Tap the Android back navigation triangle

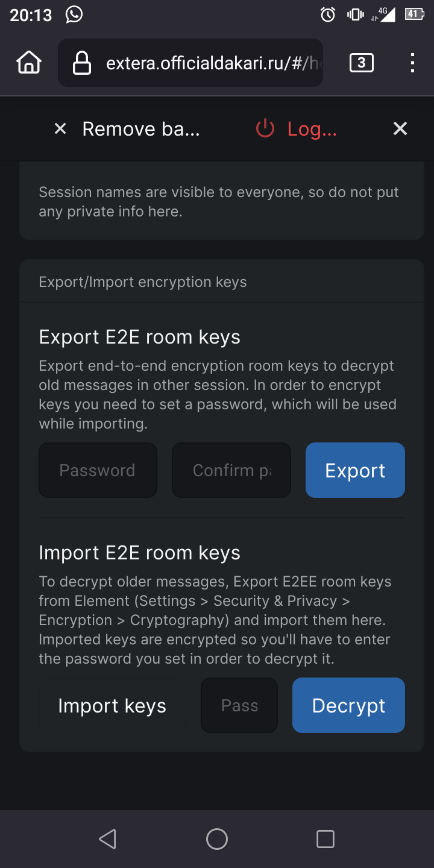108,839
